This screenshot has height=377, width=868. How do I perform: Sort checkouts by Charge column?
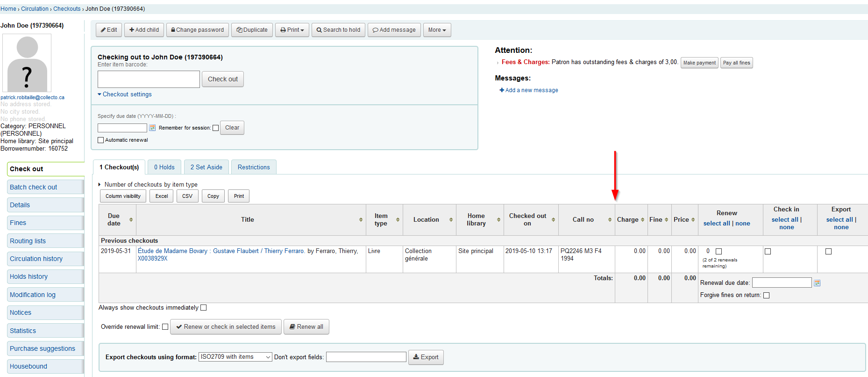click(631, 220)
